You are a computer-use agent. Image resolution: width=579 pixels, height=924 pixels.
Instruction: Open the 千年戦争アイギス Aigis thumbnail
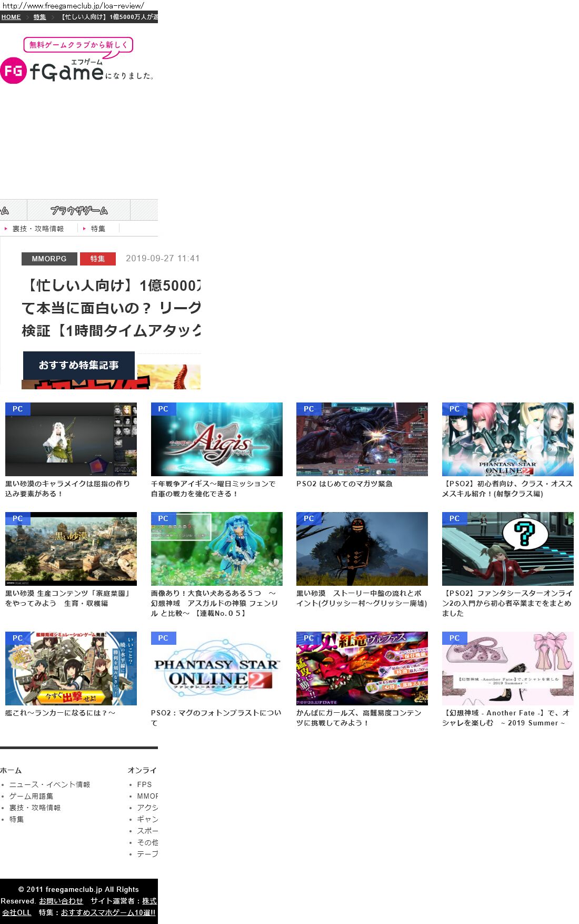point(217,439)
